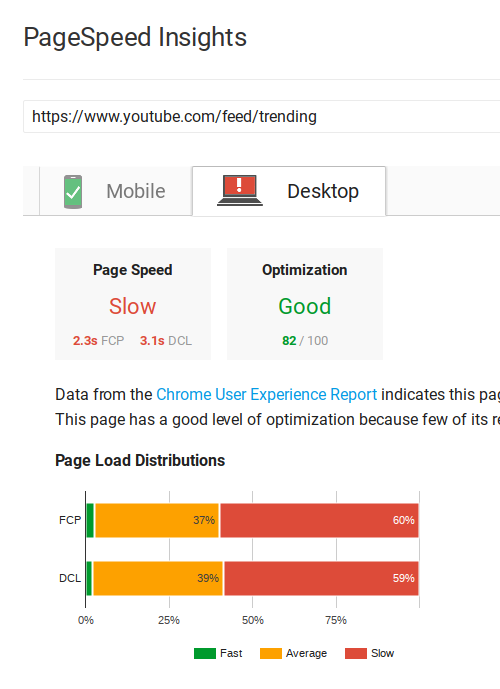Click the Page Speed Slow summary card

tap(133, 304)
